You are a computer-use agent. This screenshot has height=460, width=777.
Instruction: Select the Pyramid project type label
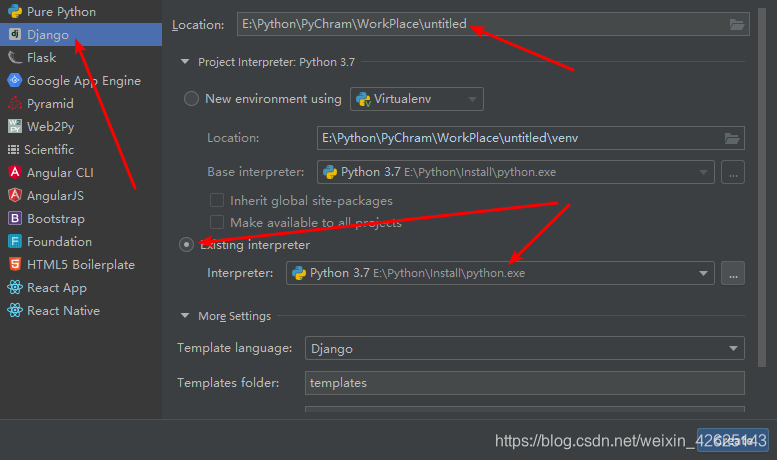(50, 104)
